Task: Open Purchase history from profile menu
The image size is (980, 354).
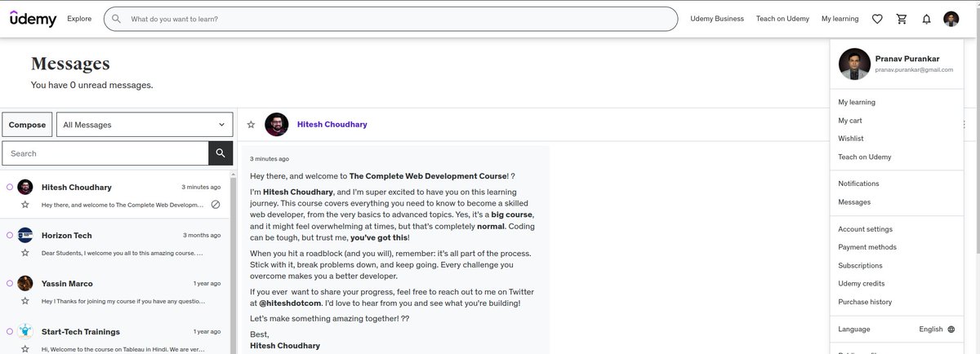Action: point(865,302)
